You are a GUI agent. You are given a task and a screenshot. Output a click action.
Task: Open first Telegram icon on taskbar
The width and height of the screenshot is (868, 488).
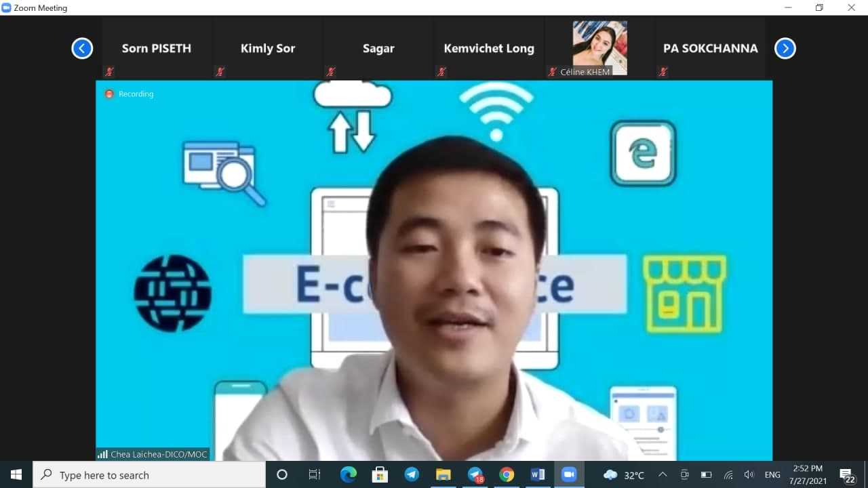(412, 474)
